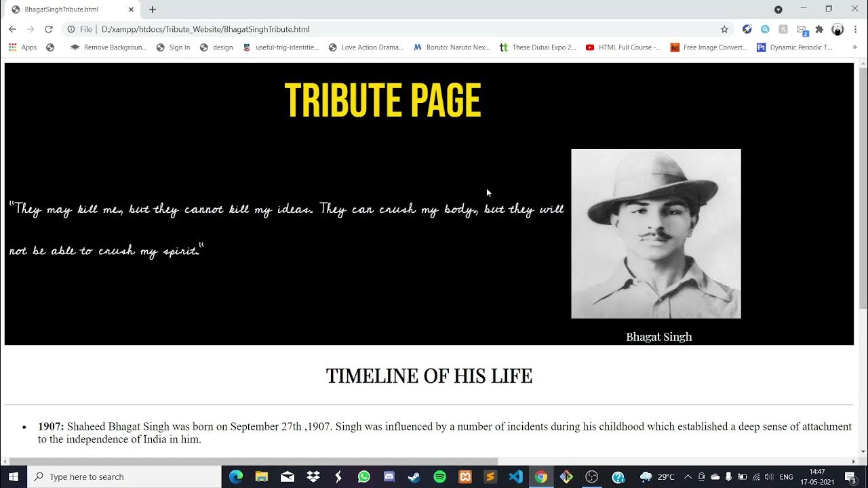Open the design bookmark
The image size is (868, 488).
pos(216,47)
